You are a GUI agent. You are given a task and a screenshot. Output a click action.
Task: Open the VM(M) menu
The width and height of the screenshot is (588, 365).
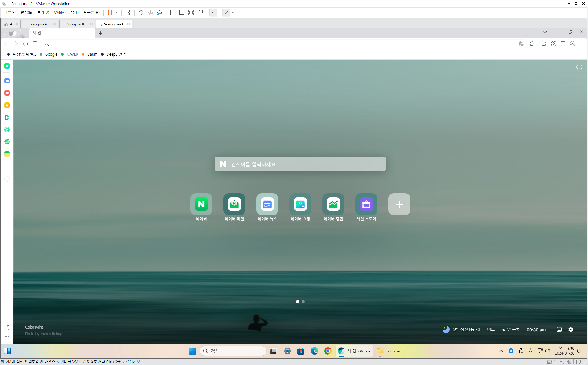(x=60, y=13)
